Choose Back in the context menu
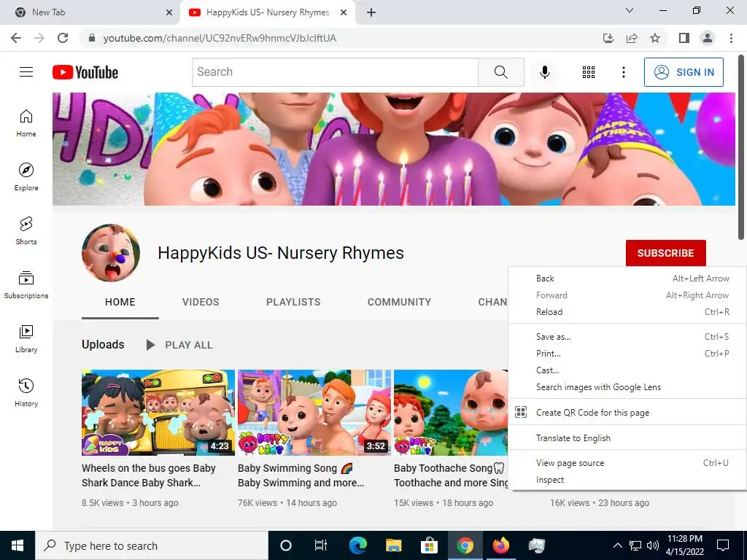This screenshot has height=560, width=747. 627,279
